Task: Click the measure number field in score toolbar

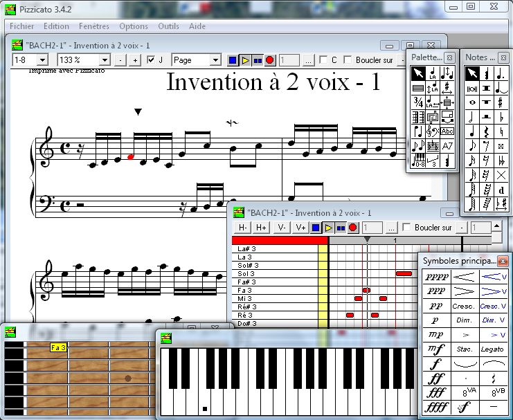Action: 289,60
